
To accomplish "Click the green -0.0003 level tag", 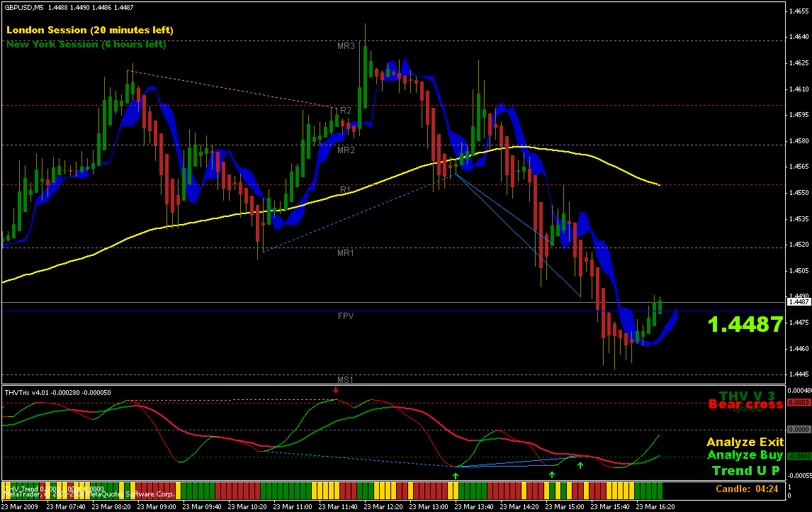I will (x=799, y=457).
